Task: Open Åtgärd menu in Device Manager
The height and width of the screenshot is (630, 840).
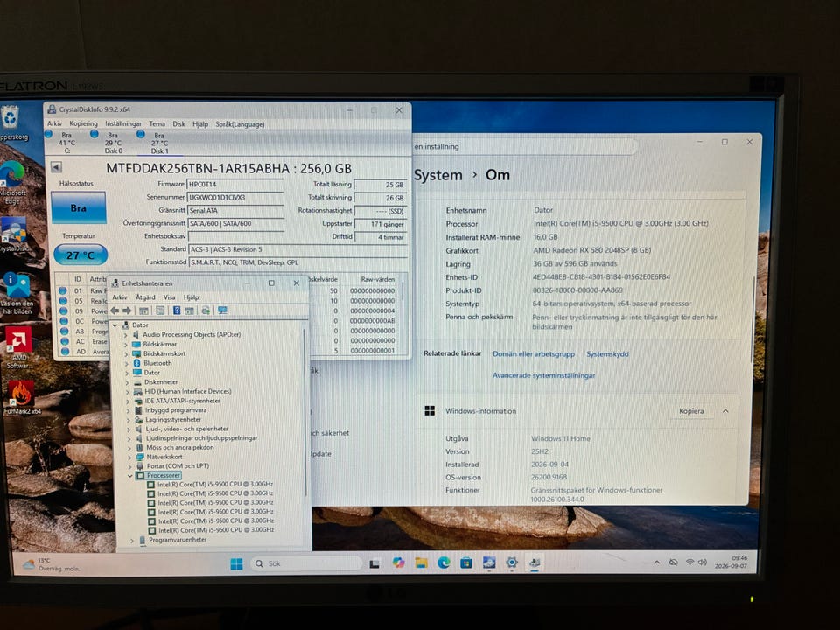Action: [145, 297]
